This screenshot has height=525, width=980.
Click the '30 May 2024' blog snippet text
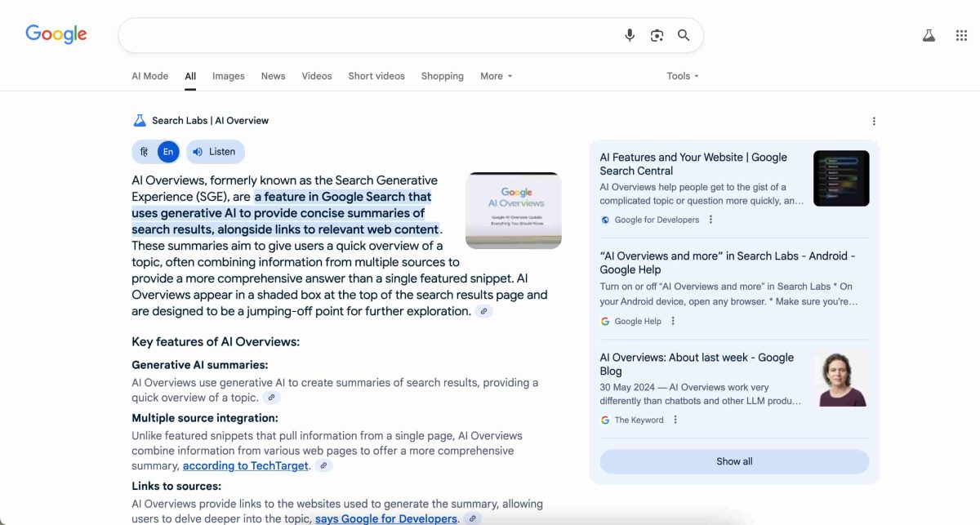702,394
